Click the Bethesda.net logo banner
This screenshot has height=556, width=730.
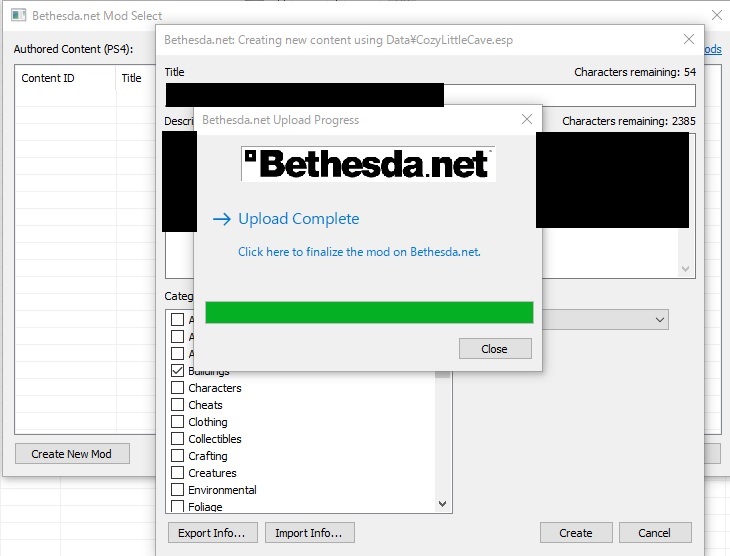[x=368, y=164]
